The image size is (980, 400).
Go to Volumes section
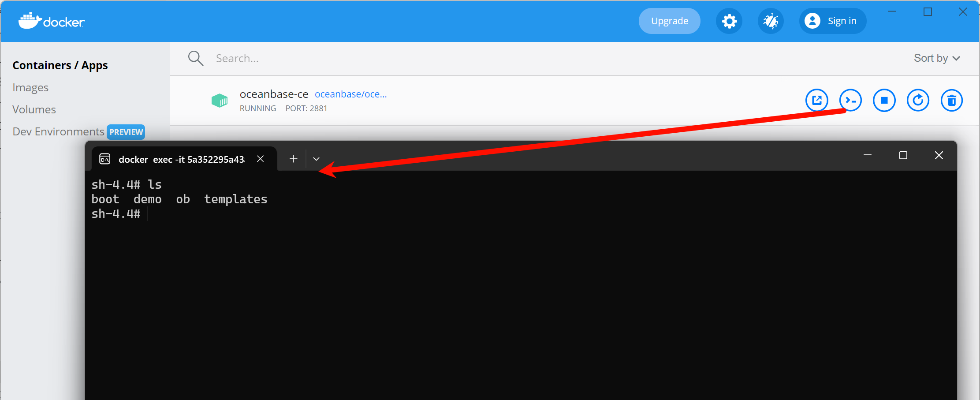tap(34, 109)
